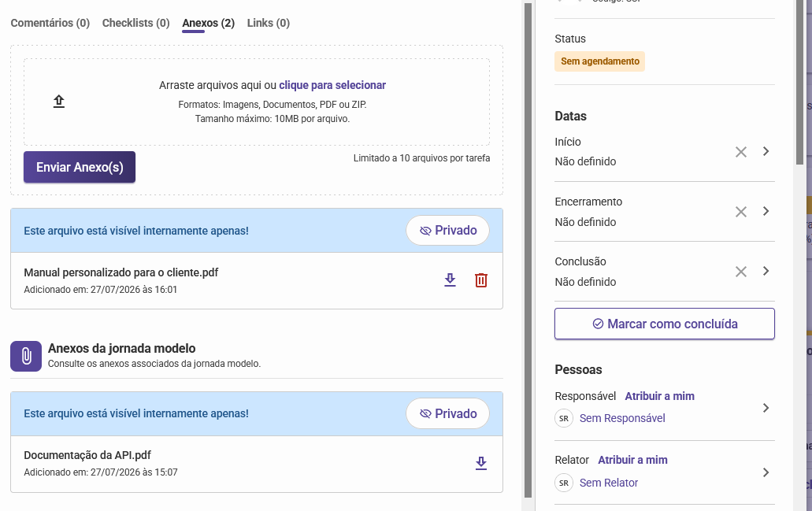Click the Datas section heading

tap(571, 117)
